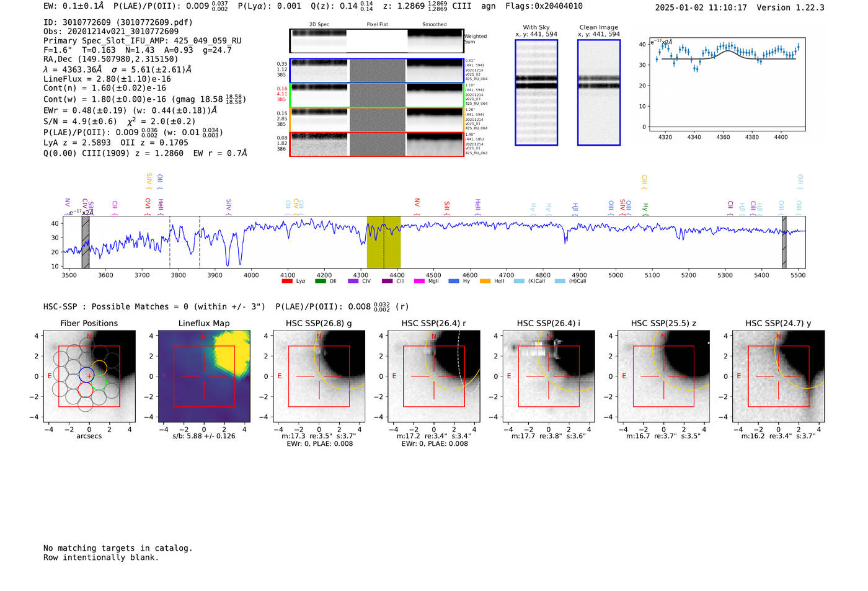Click the orange fiber circle in Fiber Positions

tap(99, 368)
